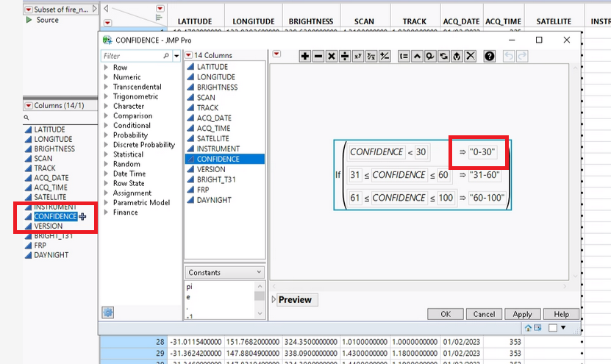The image size is (611, 364).
Task: Select CONFIDENCE in the 14 Columns list
Action: point(224,159)
